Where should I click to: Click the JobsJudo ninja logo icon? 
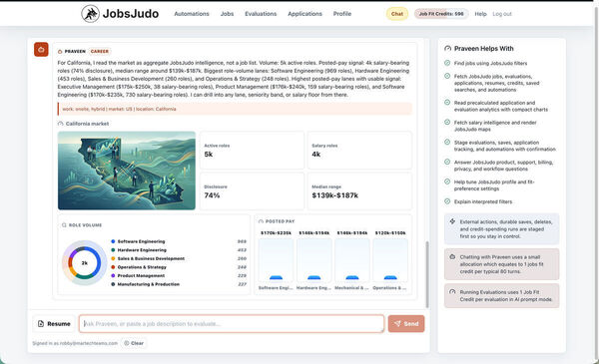point(90,14)
